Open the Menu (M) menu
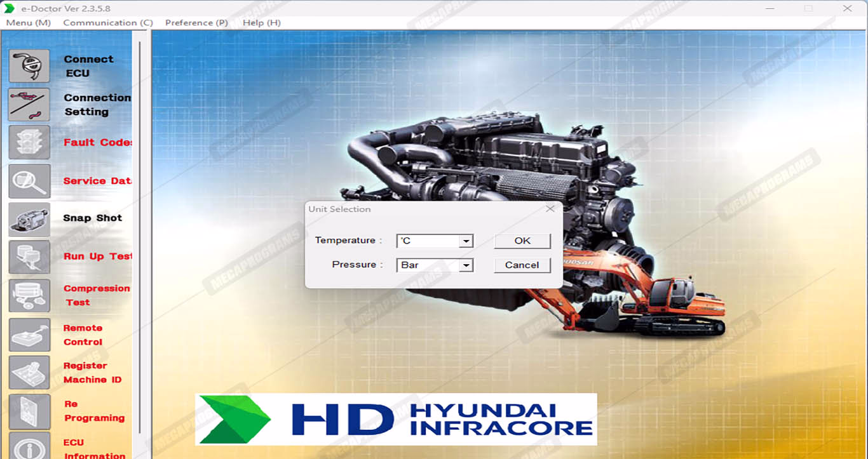868x459 pixels. tap(28, 23)
